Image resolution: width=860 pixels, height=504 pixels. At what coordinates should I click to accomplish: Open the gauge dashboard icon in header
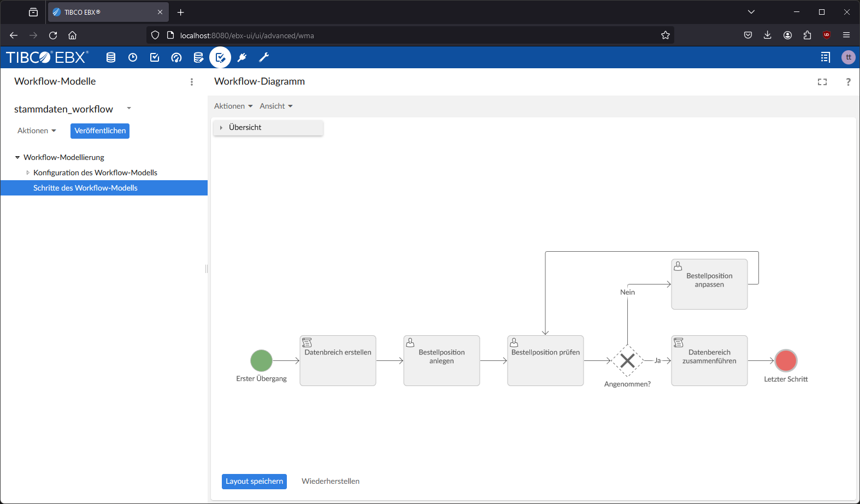click(x=176, y=57)
